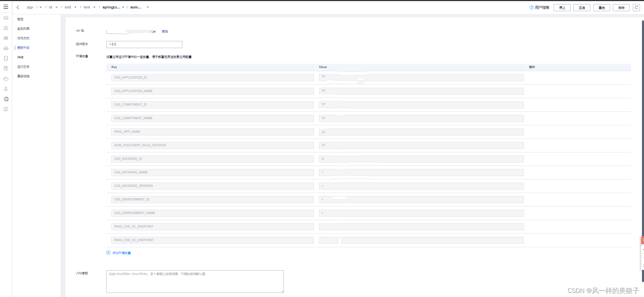Click the AOM_DISCOVERY_RULE_VERSION key field
Image resolution: width=644 pixels, height=297 pixels.
212,145
